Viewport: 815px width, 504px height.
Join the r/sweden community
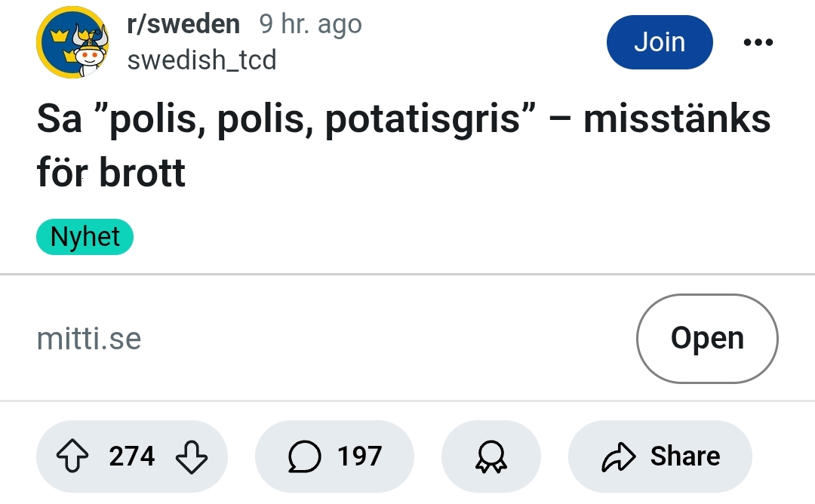659,42
